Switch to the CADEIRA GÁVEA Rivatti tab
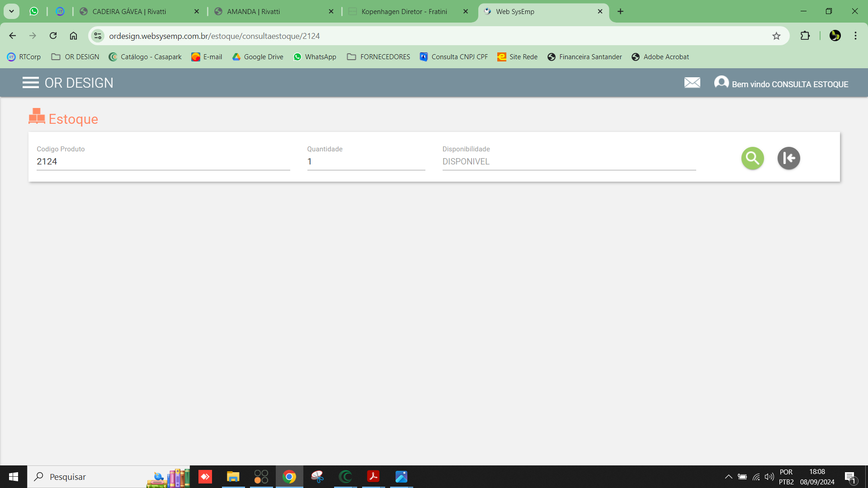 (x=129, y=12)
